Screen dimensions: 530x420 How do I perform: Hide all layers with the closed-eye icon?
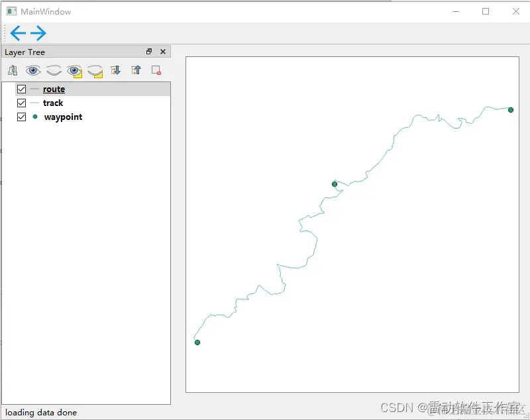54,70
